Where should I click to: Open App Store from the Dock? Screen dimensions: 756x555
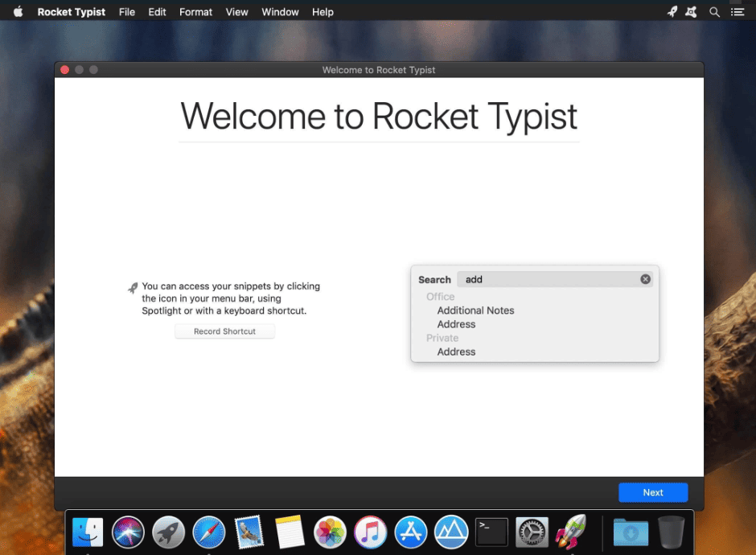coord(411,532)
